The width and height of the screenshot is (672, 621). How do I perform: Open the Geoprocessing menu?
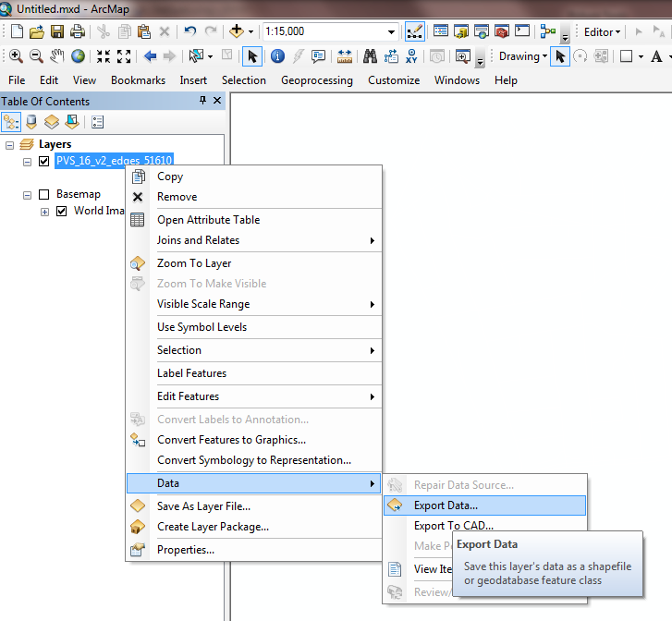pyautogui.click(x=316, y=80)
